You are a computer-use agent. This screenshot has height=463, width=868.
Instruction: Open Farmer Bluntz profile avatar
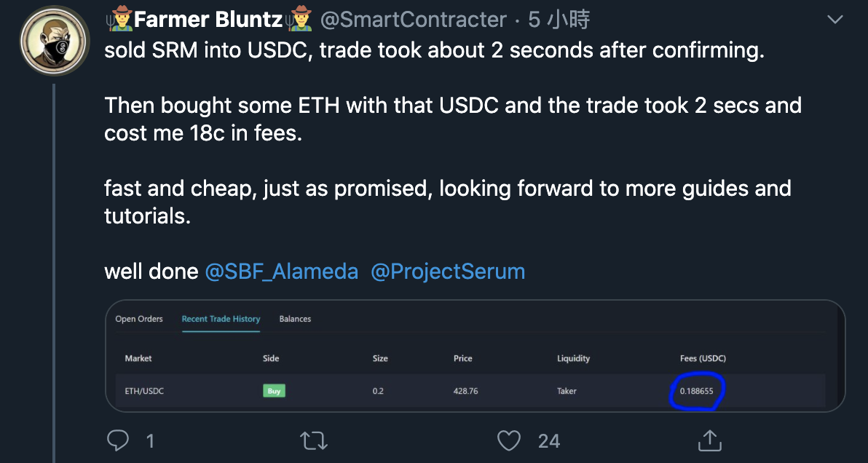pyautogui.click(x=55, y=41)
